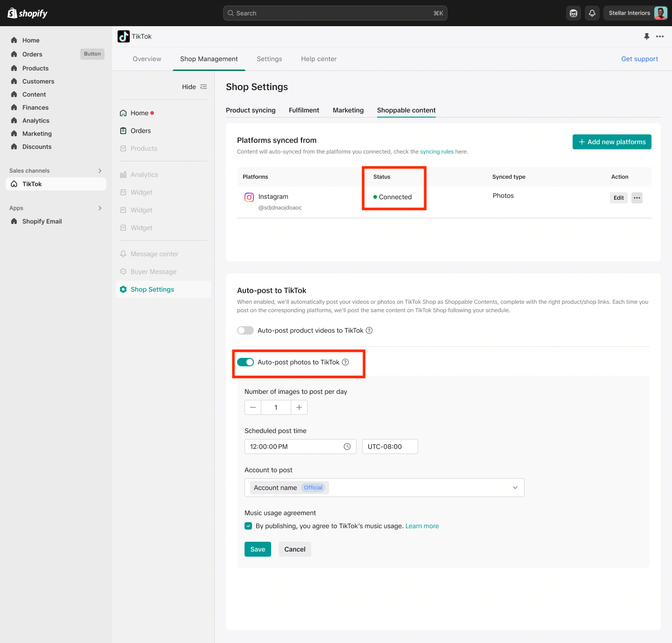Click Get support link
Image resolution: width=672 pixels, height=643 pixels.
pyautogui.click(x=640, y=59)
